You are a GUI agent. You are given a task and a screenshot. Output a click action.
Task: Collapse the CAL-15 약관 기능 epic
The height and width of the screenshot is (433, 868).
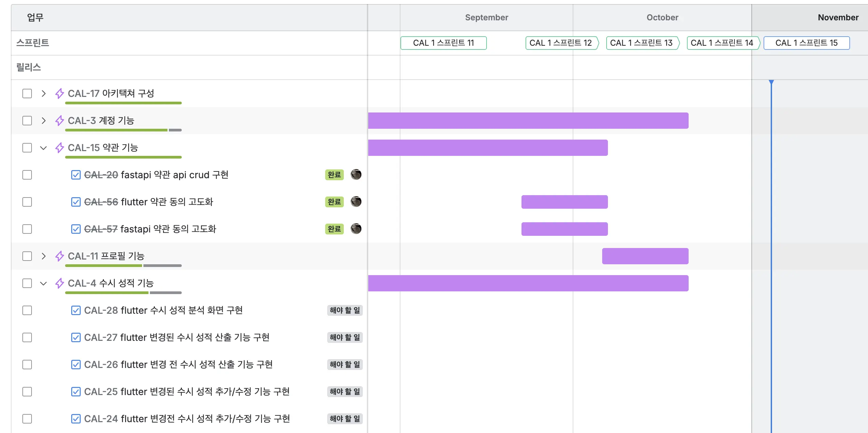coord(43,148)
